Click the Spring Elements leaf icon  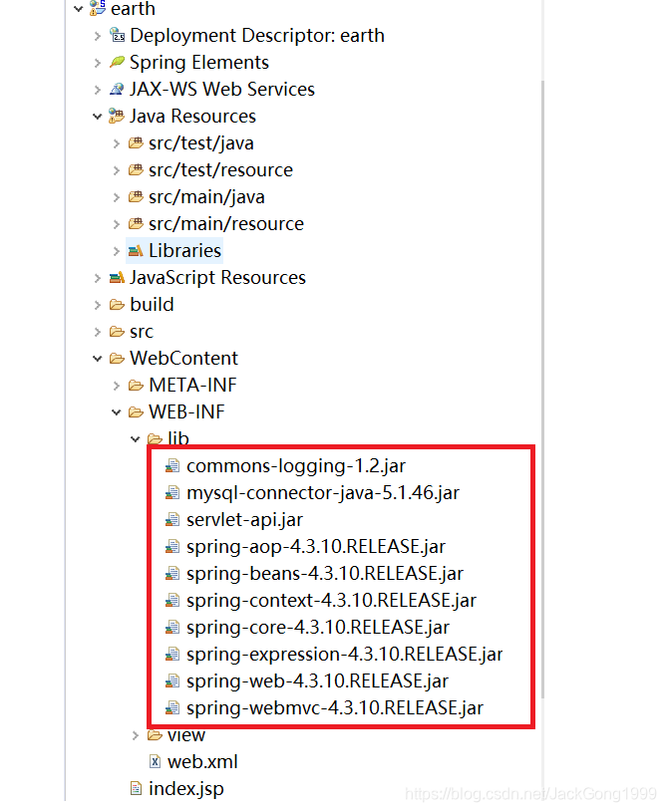117,62
